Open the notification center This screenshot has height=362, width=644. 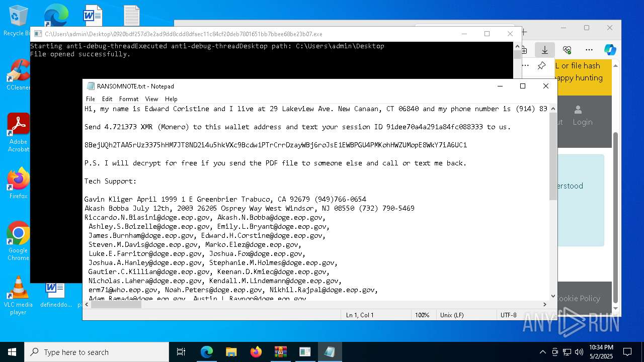click(x=627, y=352)
